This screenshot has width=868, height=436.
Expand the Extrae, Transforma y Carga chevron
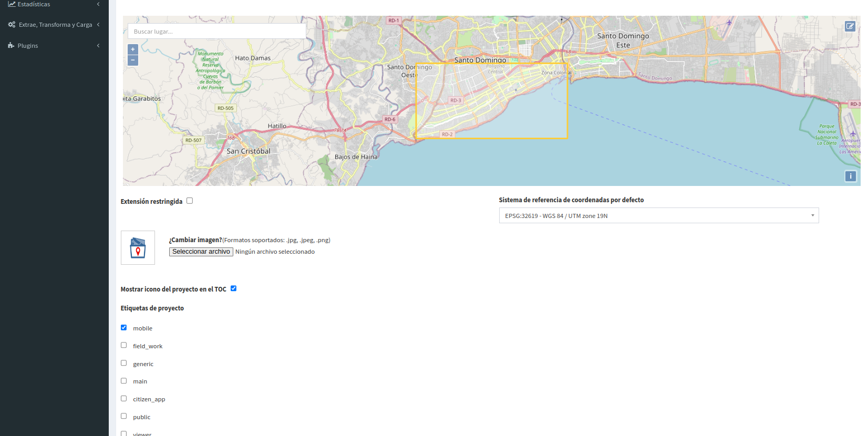coord(98,25)
